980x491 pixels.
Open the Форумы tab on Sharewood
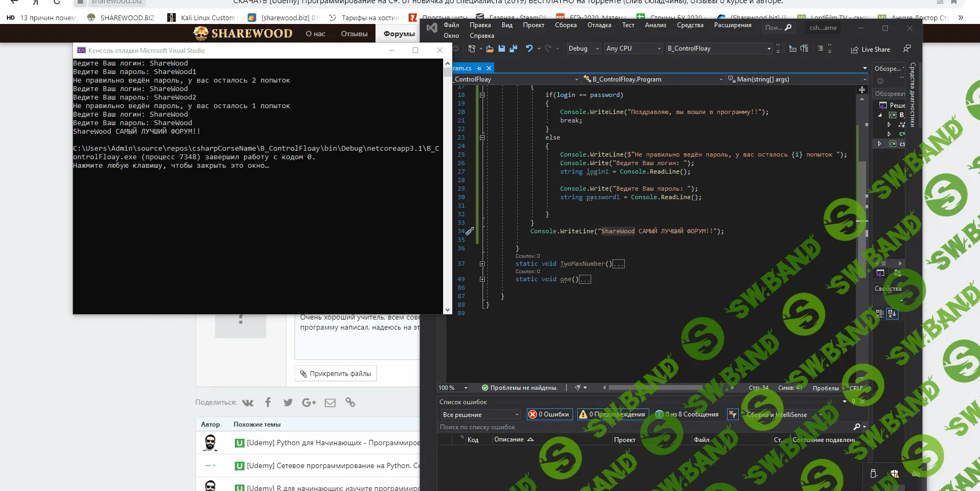point(399,34)
